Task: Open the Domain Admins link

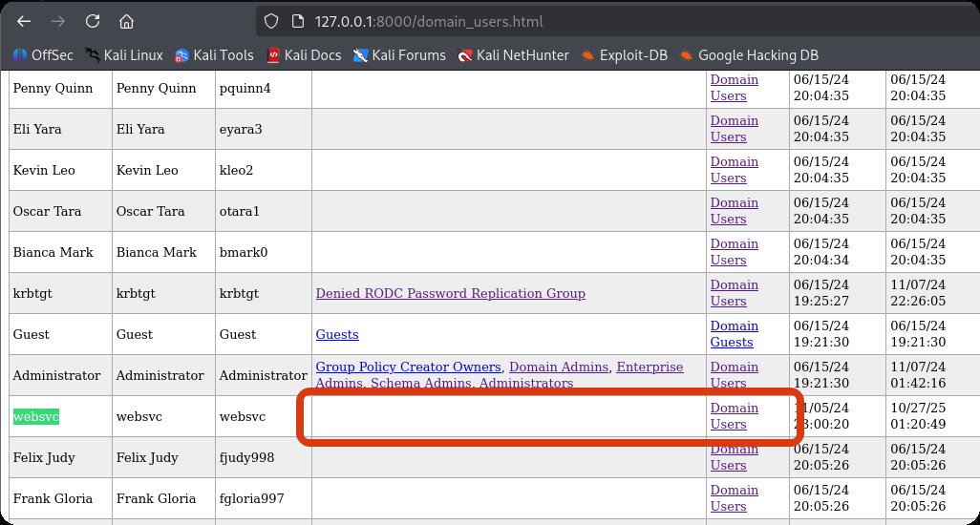Action: 559,367
